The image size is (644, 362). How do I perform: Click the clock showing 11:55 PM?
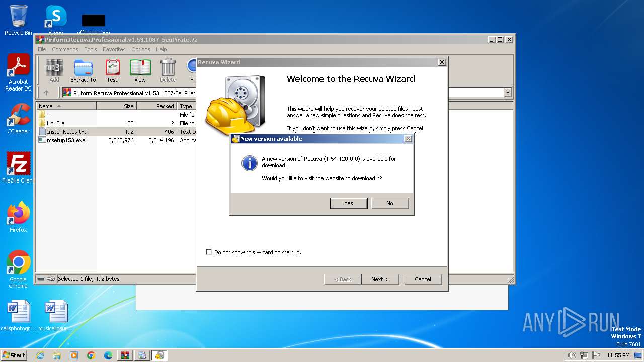618,355
